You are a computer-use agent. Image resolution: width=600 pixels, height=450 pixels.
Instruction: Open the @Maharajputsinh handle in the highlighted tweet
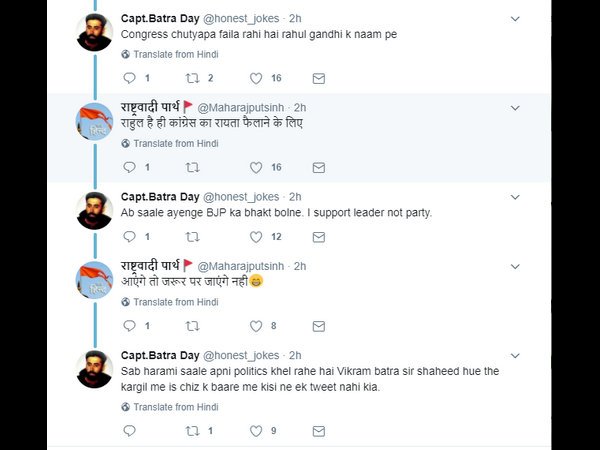243,107
